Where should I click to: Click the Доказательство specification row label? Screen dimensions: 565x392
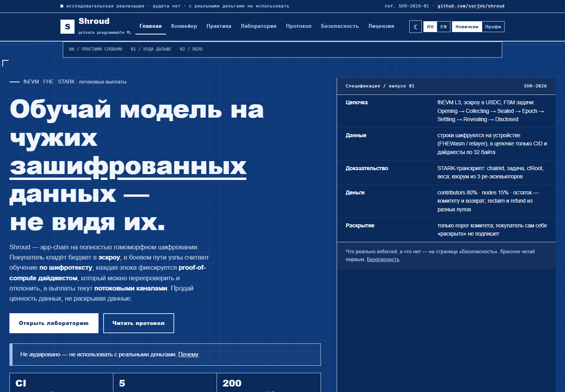(367, 168)
